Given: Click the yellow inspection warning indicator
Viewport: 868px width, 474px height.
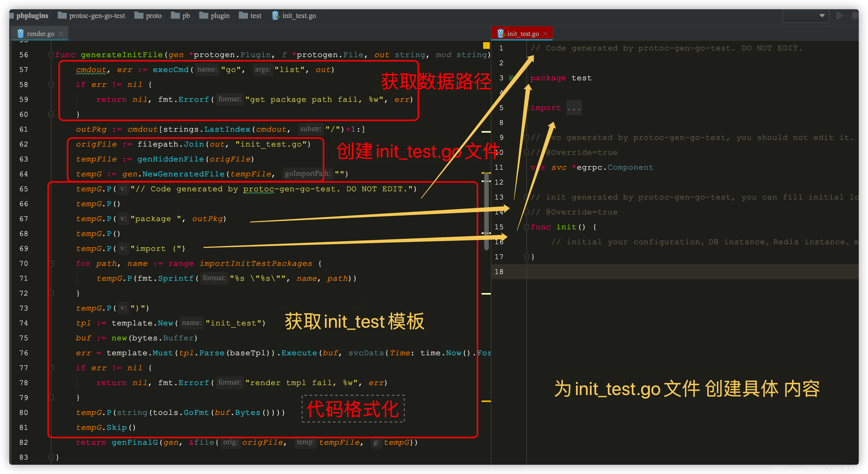Looking at the screenshot, I should pyautogui.click(x=486, y=45).
